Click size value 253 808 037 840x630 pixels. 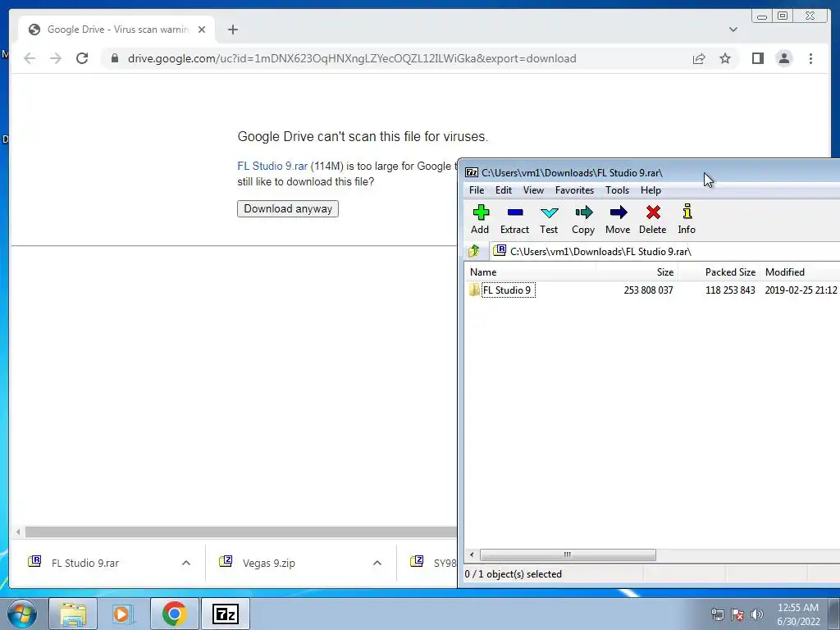point(648,290)
